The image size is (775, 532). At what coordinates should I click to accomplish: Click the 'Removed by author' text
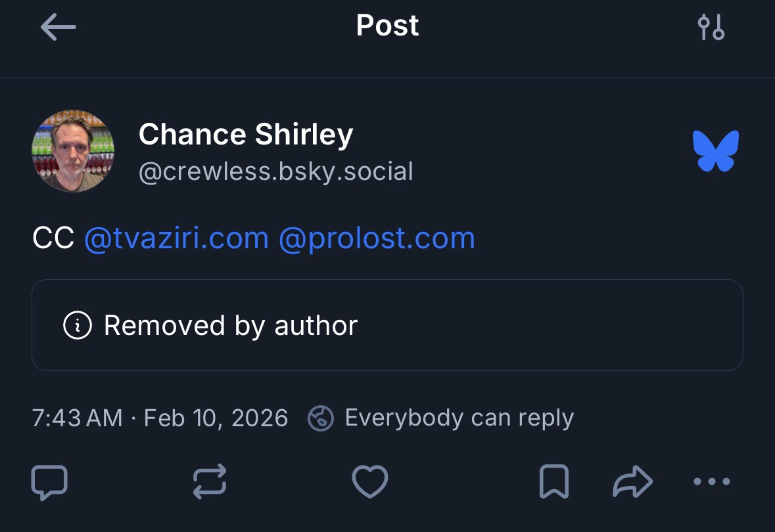pyautogui.click(x=231, y=326)
